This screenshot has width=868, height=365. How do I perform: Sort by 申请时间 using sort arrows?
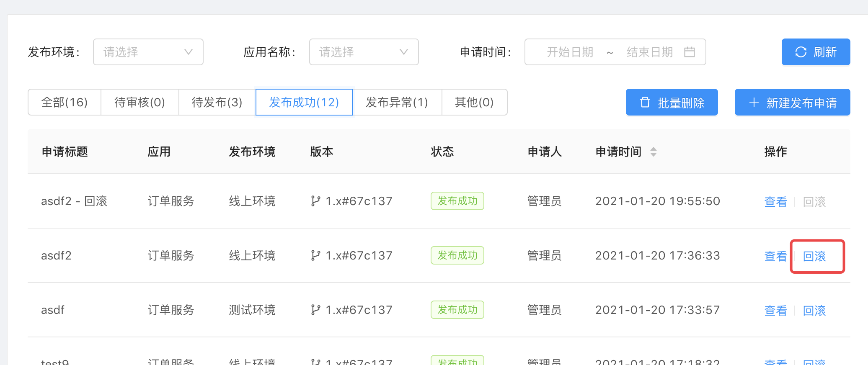tap(653, 152)
